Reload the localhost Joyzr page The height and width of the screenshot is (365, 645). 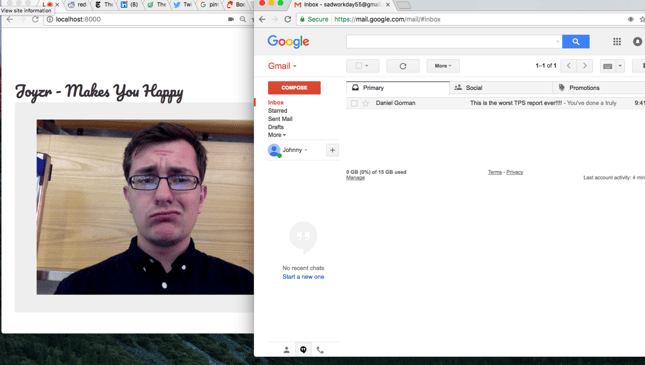35,19
